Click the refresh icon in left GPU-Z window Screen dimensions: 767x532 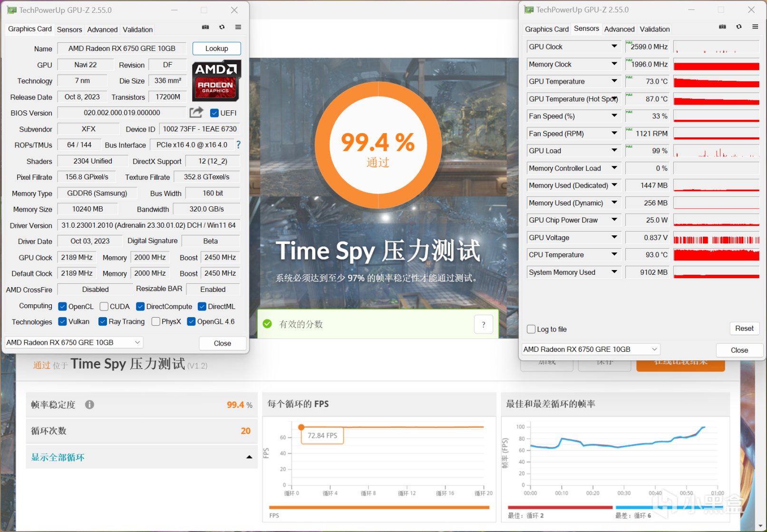(222, 28)
